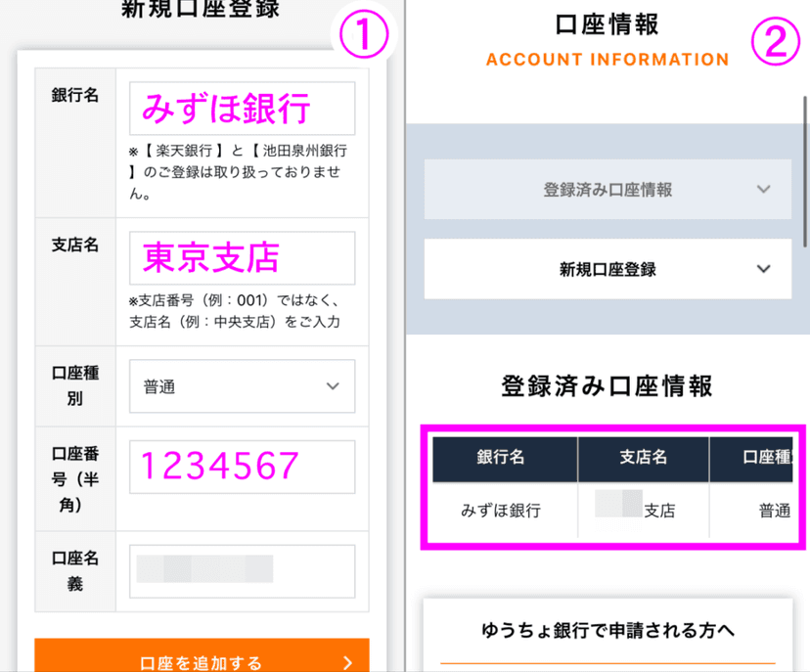Screen dimensions: 810x672
Task: Click the 支店名 table column header
Action: 643,459
